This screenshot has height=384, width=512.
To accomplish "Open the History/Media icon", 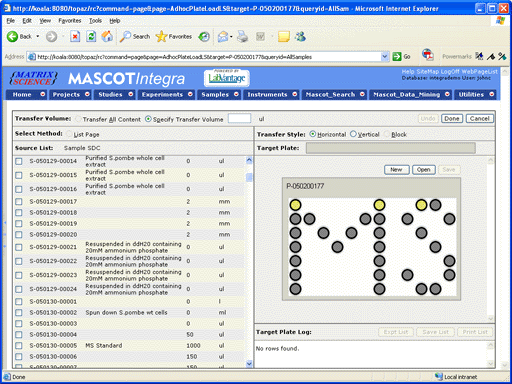I will [x=204, y=36].
